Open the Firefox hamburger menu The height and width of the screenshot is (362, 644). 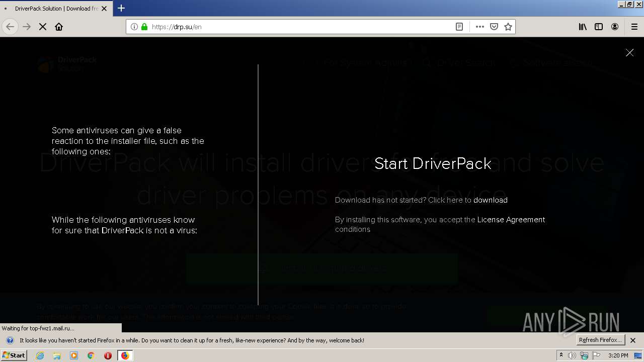[x=634, y=27]
